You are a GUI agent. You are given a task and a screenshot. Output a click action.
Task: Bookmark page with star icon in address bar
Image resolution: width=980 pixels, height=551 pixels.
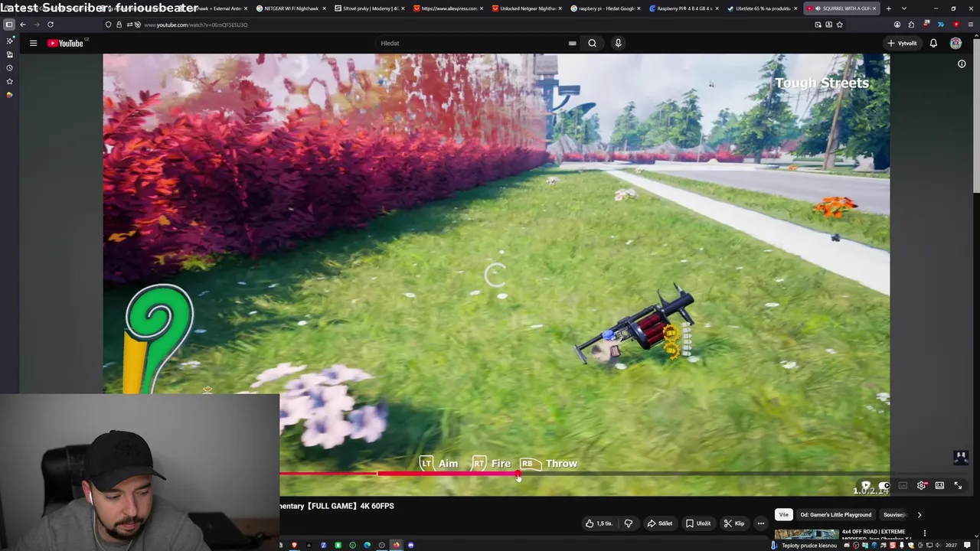(x=839, y=24)
